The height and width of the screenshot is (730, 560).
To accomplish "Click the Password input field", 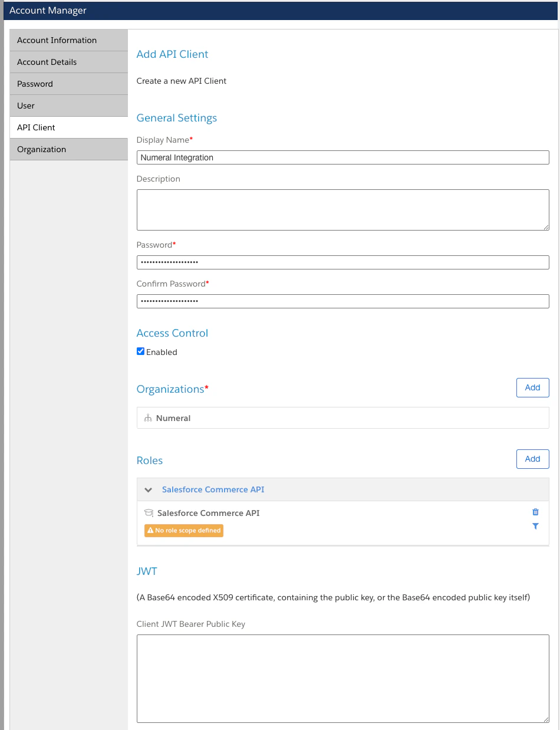I will click(x=342, y=262).
